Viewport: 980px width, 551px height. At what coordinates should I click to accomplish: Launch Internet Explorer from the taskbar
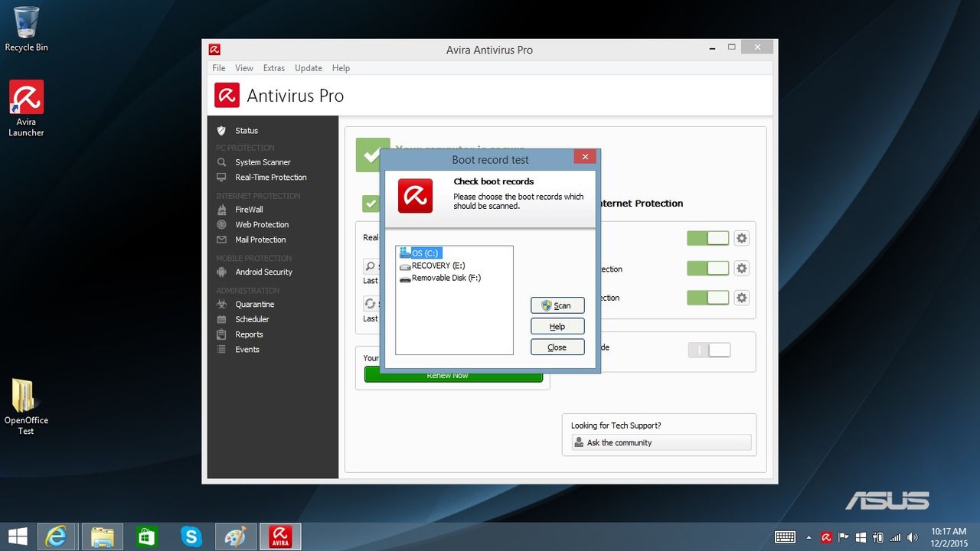pyautogui.click(x=57, y=536)
